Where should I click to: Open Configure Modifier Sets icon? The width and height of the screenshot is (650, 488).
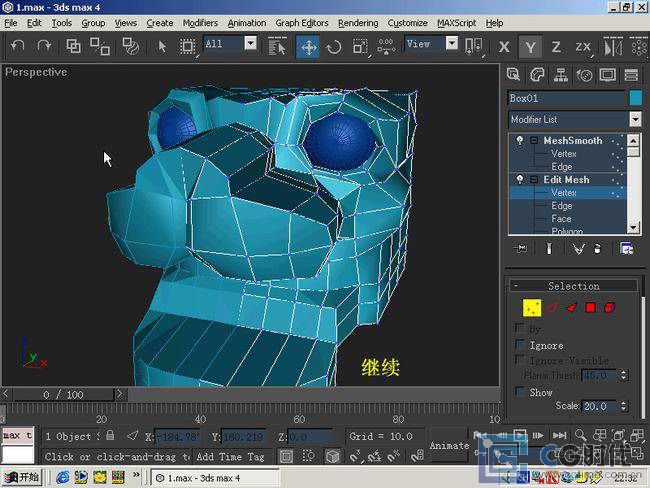[x=626, y=248]
